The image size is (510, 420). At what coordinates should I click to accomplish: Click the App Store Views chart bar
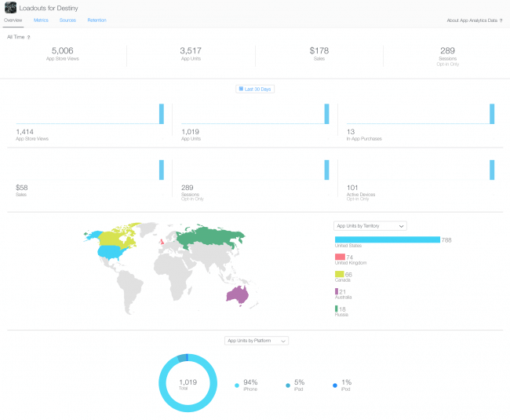pyautogui.click(x=162, y=114)
